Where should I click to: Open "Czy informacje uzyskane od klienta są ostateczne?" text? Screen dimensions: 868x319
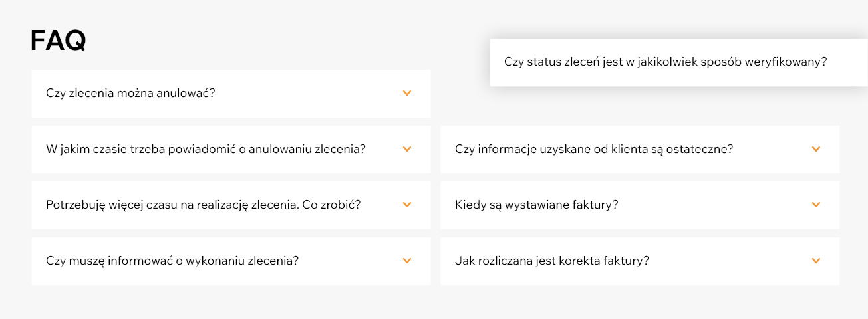tap(594, 149)
